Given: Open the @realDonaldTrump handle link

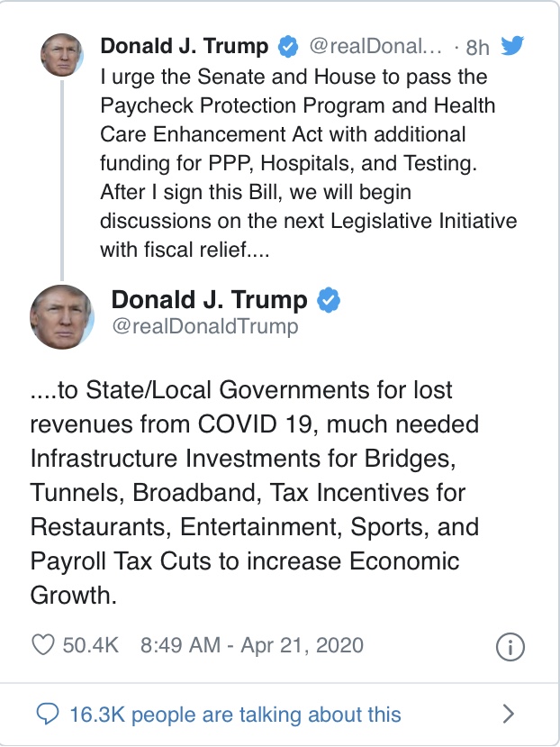Looking at the screenshot, I should [x=204, y=327].
